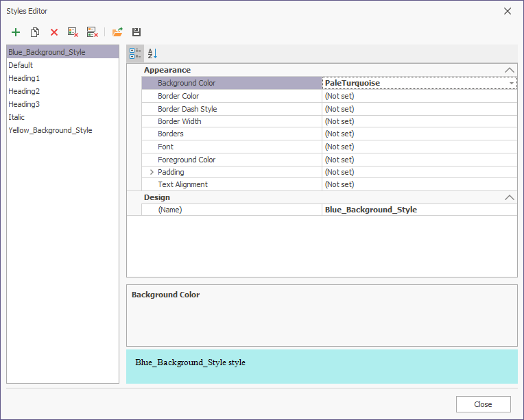This screenshot has width=524, height=420.
Task: Click the red X Remove style icon
Action: tap(54, 32)
